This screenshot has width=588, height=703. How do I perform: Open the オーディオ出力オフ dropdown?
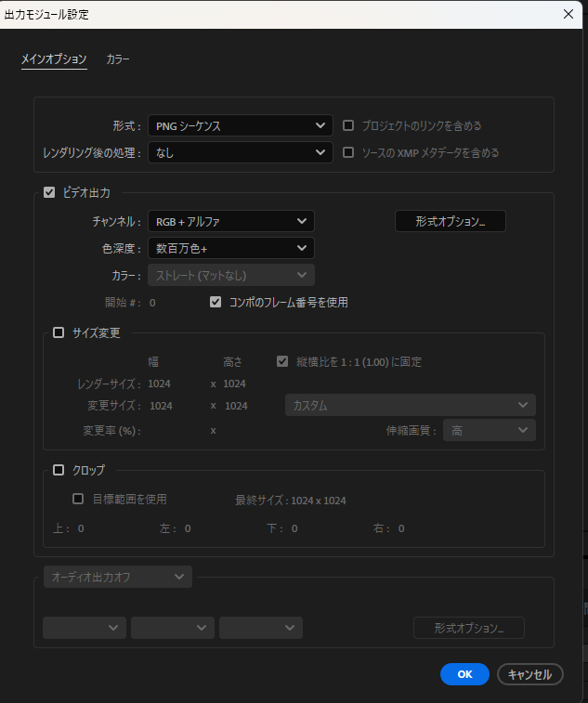(117, 577)
